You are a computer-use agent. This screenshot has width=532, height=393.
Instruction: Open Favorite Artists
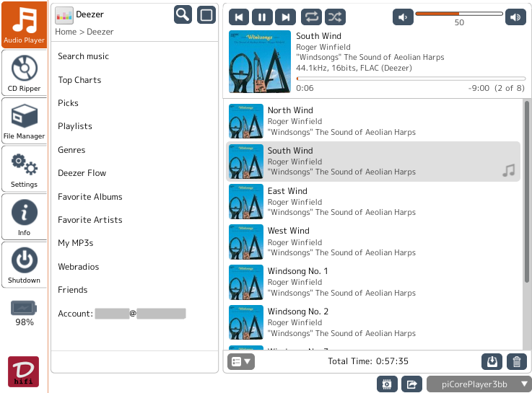click(90, 219)
